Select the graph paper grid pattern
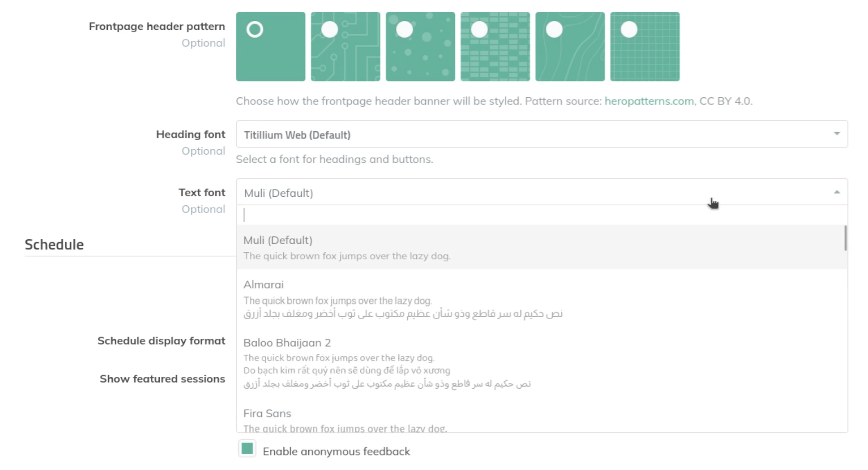Image resolution: width=868 pixels, height=470 pixels. [x=645, y=47]
